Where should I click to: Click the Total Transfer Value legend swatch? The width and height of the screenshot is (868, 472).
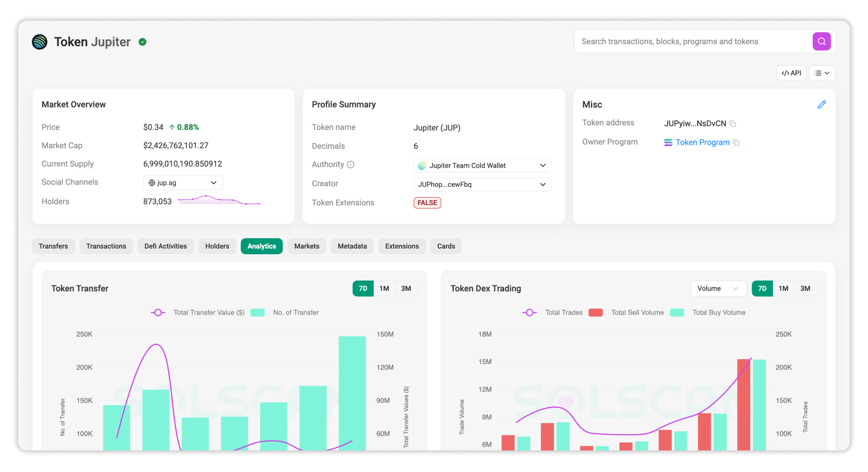pyautogui.click(x=158, y=312)
